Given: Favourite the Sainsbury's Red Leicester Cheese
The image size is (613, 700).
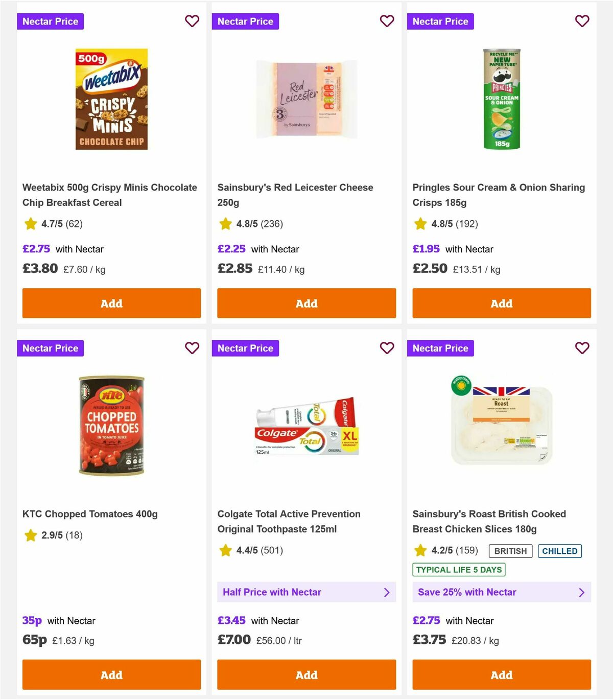Looking at the screenshot, I should click(387, 21).
